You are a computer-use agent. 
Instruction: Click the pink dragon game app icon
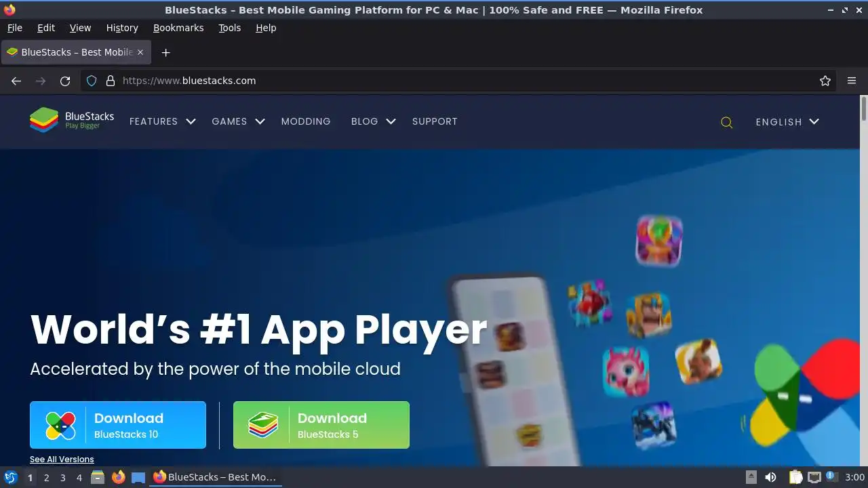626,371
